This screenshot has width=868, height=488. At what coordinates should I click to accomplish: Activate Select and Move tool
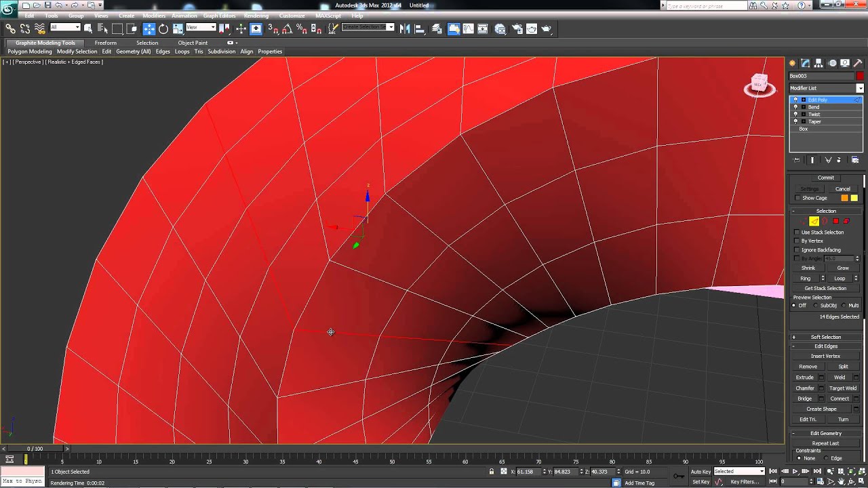point(149,28)
